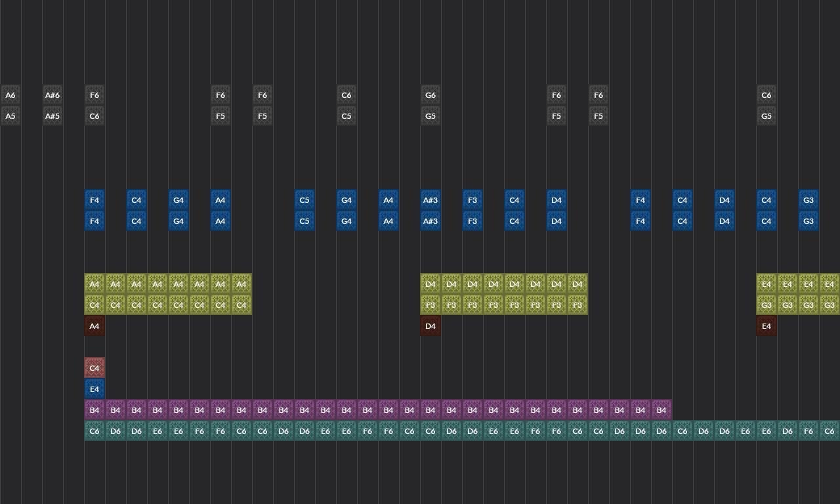This screenshot has width=840, height=504.
Task: Click the A#5 gray note
Action: tap(52, 115)
